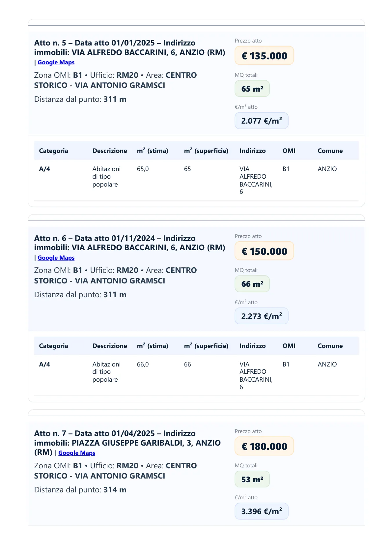Click the € 180.000 price badge
The width and height of the screenshot is (392, 555).
264,446
